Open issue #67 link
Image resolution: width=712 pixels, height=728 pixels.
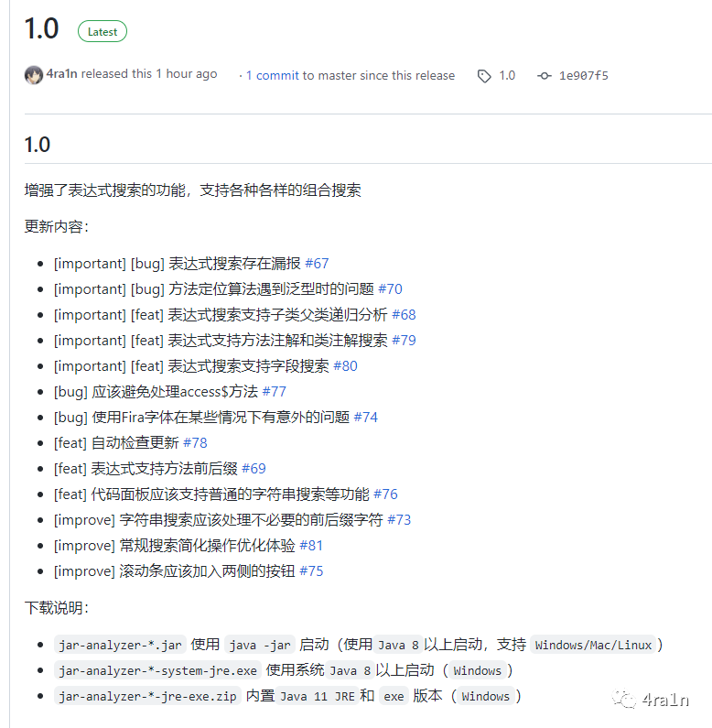coord(317,263)
